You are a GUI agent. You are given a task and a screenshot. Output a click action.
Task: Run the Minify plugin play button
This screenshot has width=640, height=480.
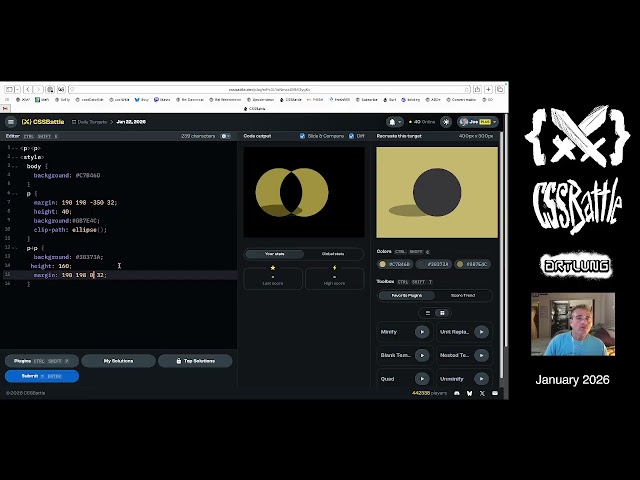click(422, 331)
